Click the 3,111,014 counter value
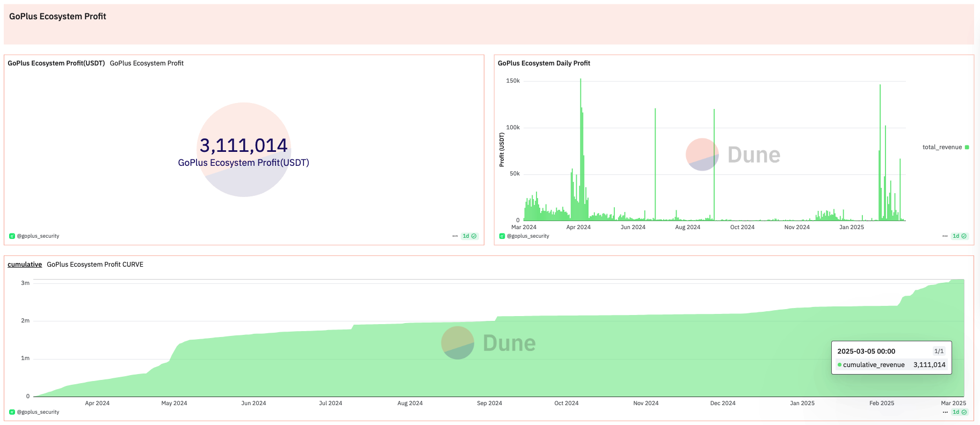Viewport: 980px width, 425px height. (x=244, y=145)
